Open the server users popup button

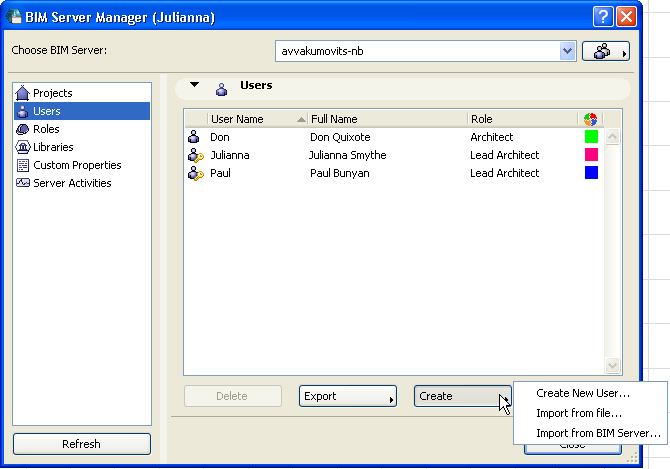point(606,51)
